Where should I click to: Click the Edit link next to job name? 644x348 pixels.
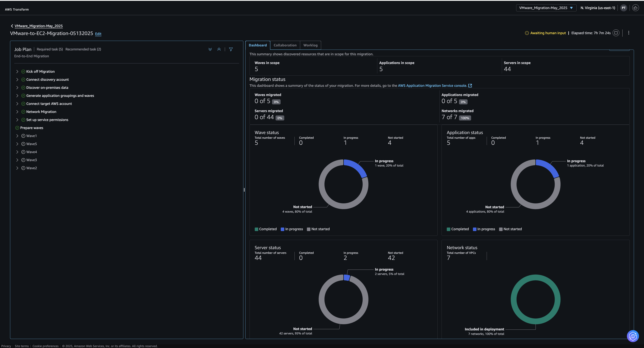98,34
